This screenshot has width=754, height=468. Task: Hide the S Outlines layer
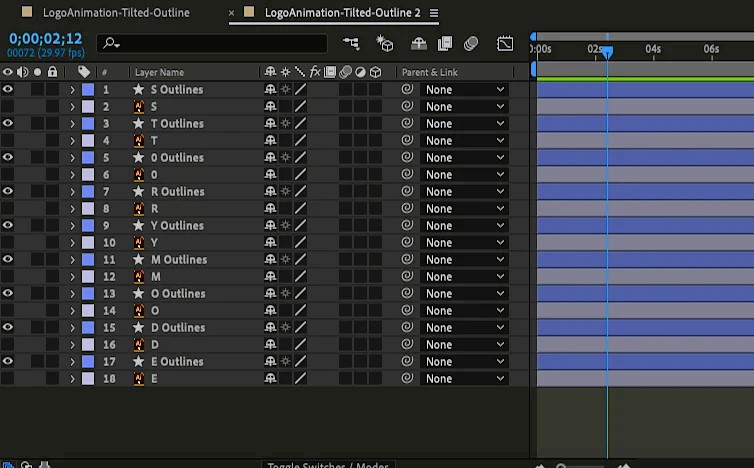pyautogui.click(x=8, y=89)
